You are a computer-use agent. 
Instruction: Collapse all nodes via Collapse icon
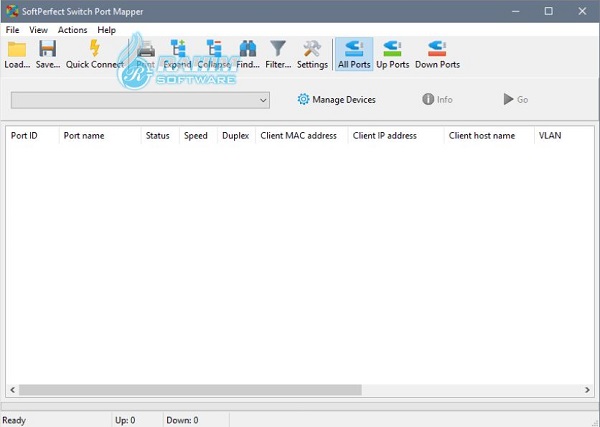coord(214,49)
